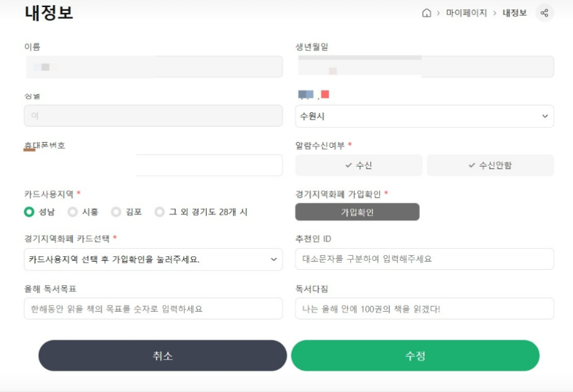Click the share icon next to 내정보
The width and height of the screenshot is (573, 392).
(x=543, y=12)
